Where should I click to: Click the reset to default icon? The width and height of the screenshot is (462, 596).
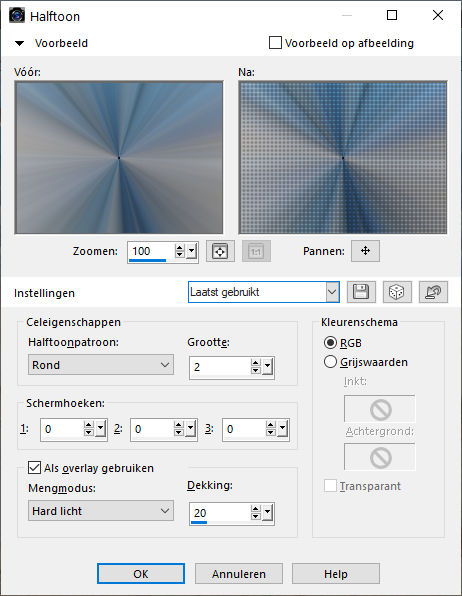(433, 292)
